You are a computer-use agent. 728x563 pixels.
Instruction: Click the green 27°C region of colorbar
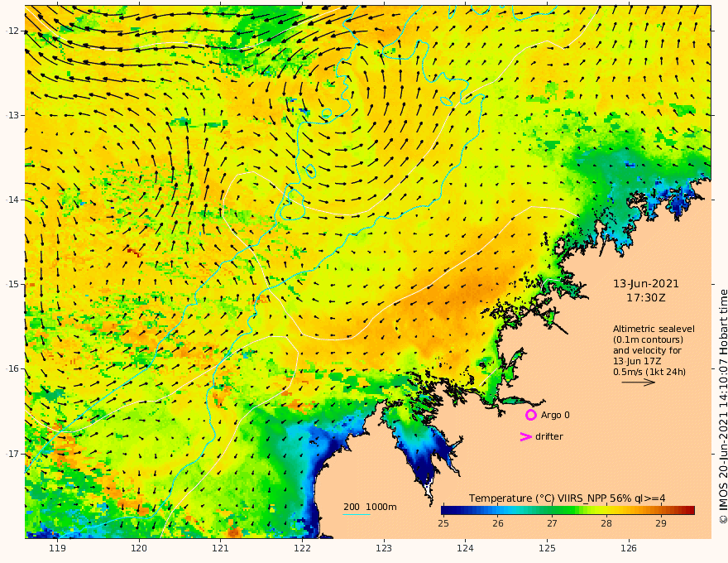(552, 511)
